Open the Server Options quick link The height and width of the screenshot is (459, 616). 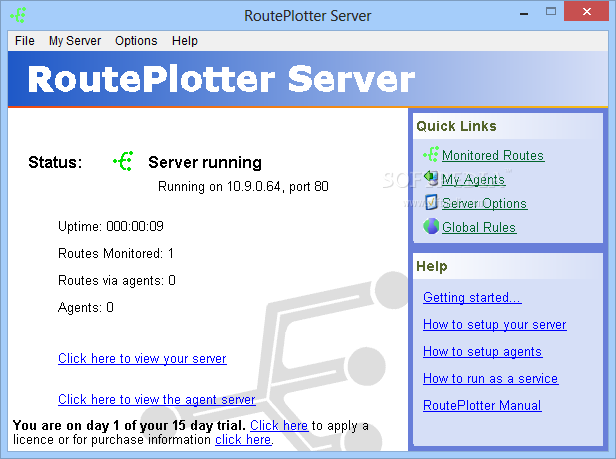coord(484,204)
